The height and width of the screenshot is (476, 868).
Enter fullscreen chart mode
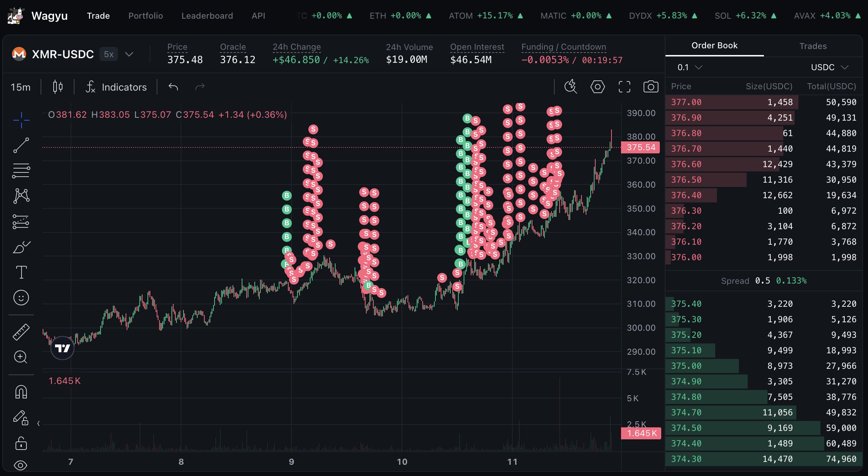tap(625, 87)
